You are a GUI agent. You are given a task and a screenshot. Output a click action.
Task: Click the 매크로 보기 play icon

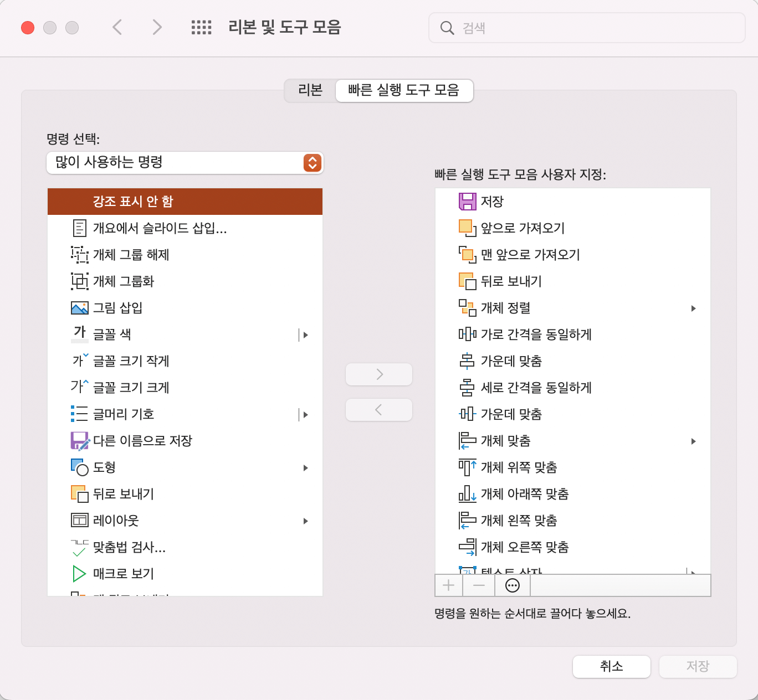click(79, 574)
